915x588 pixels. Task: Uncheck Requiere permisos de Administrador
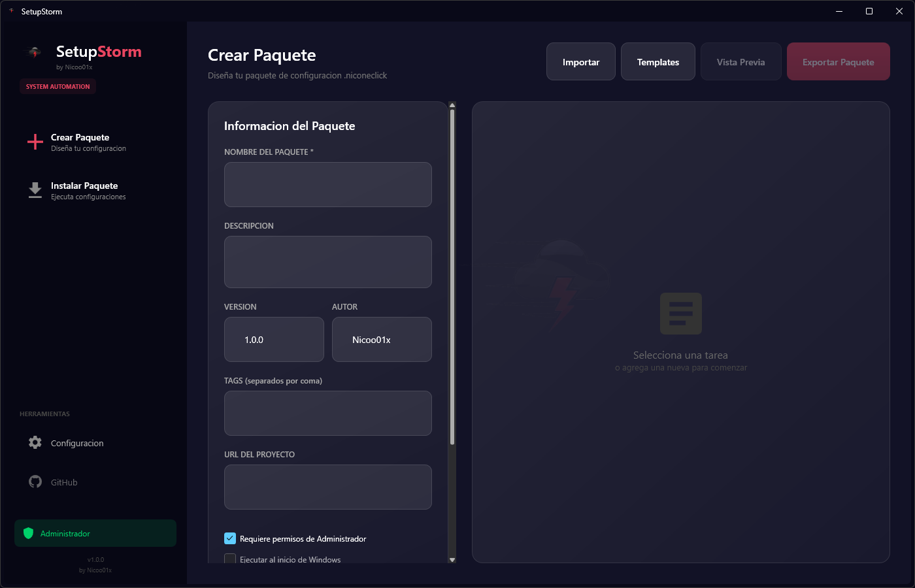(x=229, y=538)
